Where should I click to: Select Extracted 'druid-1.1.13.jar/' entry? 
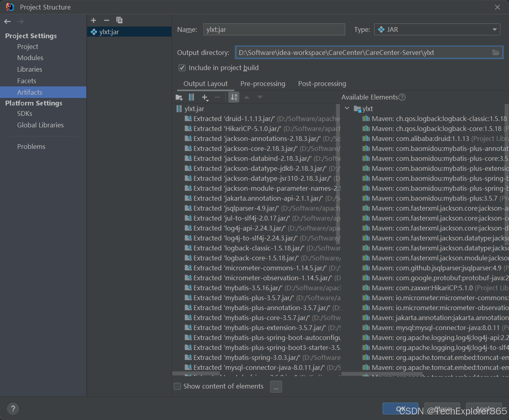262,119
